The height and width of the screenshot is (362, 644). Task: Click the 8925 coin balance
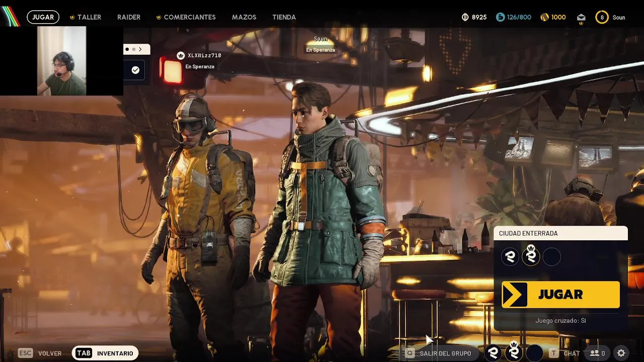tap(479, 17)
